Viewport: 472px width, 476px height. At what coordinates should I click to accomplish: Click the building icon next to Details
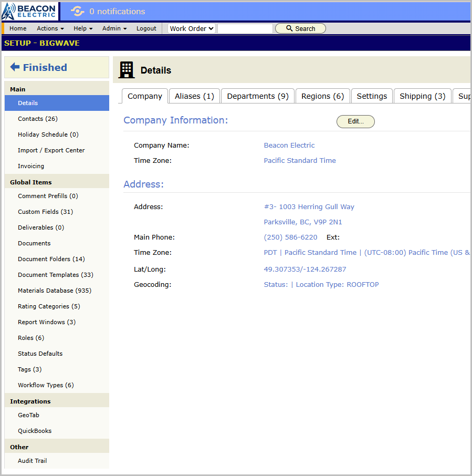point(127,70)
